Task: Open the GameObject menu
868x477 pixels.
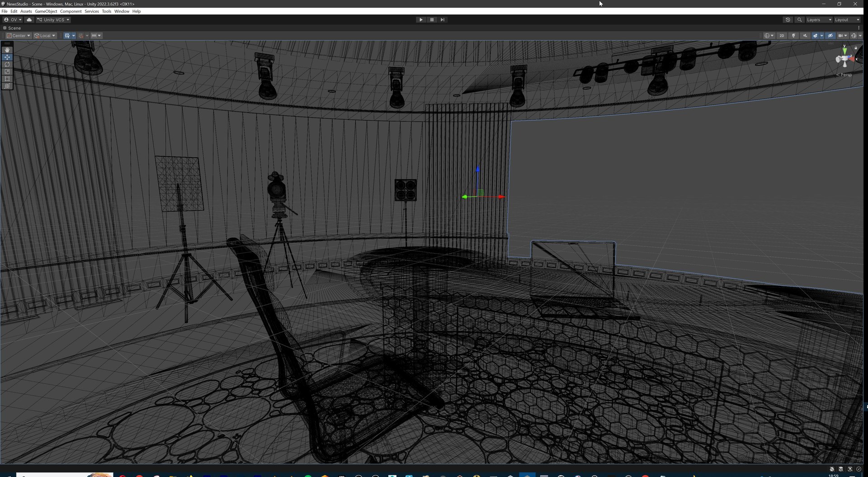Action: [x=46, y=11]
